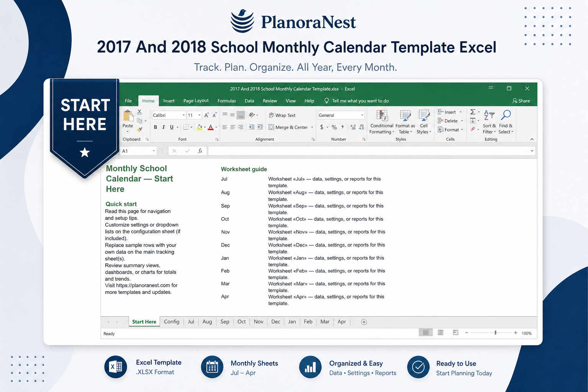The image size is (588, 392).
Task: Collapse the ribbon with the caret
Action: click(x=532, y=139)
